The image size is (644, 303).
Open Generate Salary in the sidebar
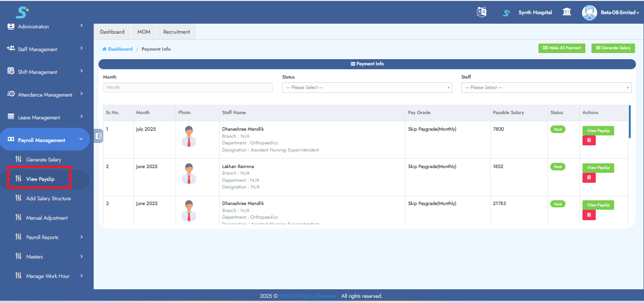click(44, 160)
